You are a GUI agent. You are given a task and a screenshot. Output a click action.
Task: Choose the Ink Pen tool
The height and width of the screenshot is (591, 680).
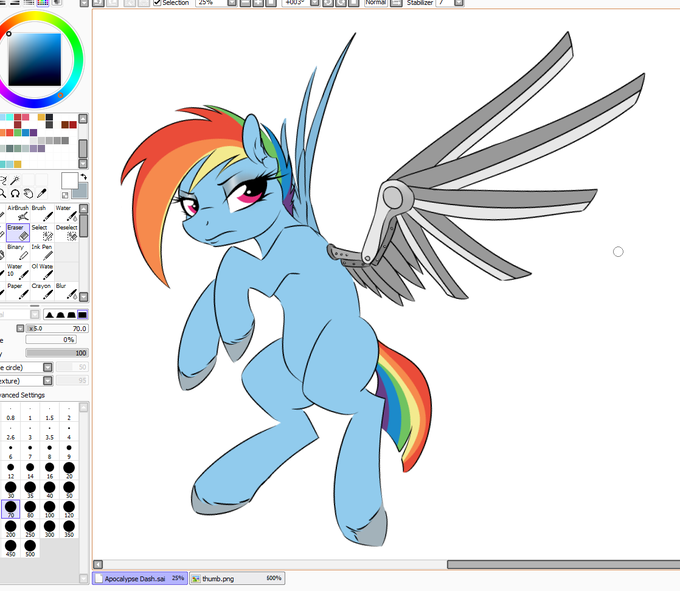point(42,252)
